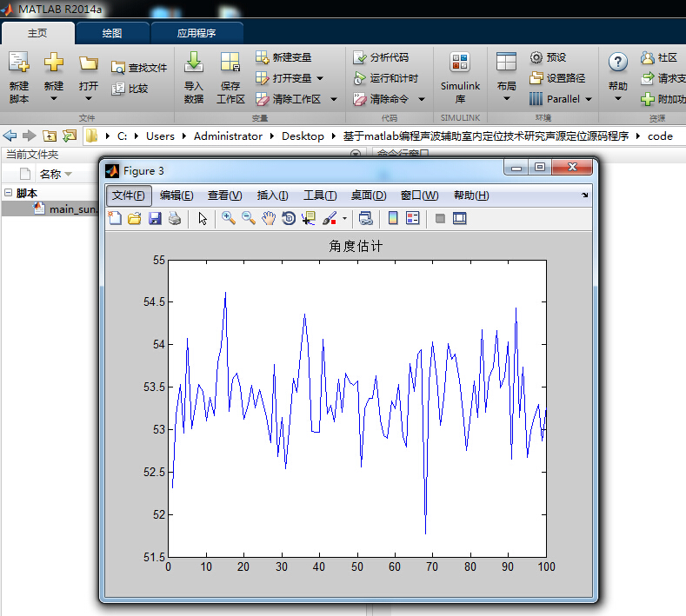The width and height of the screenshot is (686, 616).
Task: Open the 文件(F) menu in Figure 3
Action: pyautogui.click(x=129, y=195)
